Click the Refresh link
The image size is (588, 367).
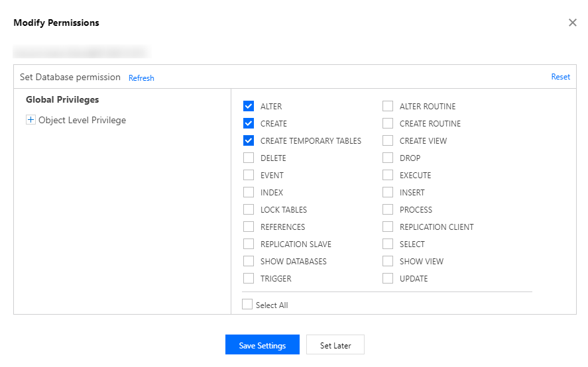pos(141,78)
